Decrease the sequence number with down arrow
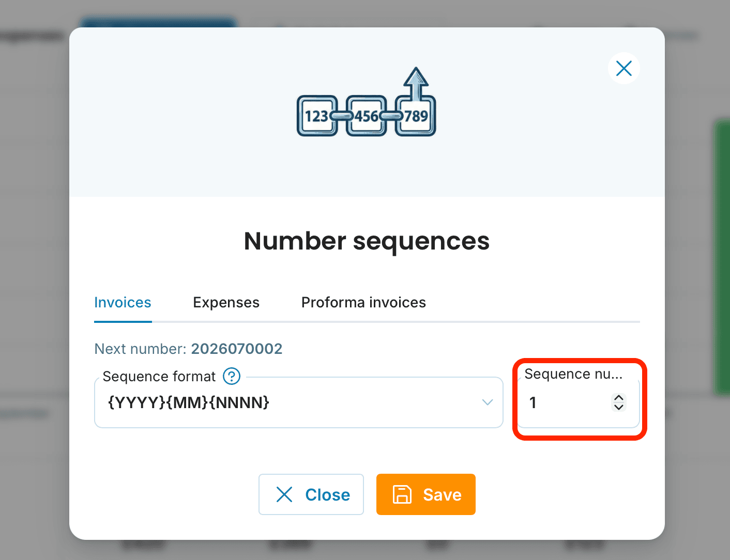Viewport: 730px width, 560px height. [619, 407]
